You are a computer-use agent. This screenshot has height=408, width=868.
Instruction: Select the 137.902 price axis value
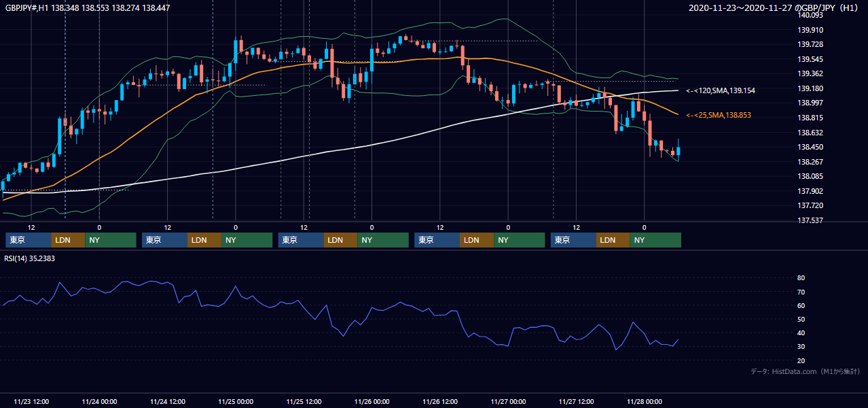[x=810, y=191]
